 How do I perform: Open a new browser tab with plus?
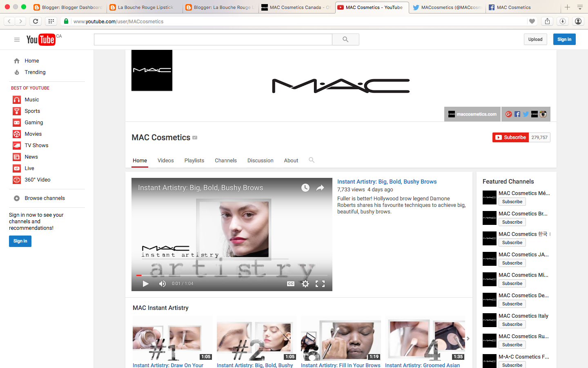click(567, 7)
